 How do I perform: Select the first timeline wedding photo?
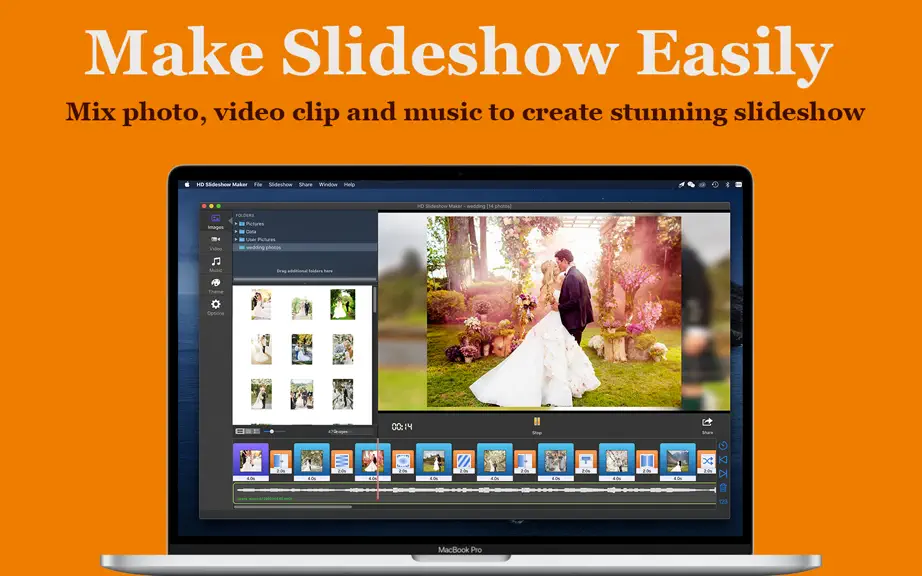[x=250, y=460]
